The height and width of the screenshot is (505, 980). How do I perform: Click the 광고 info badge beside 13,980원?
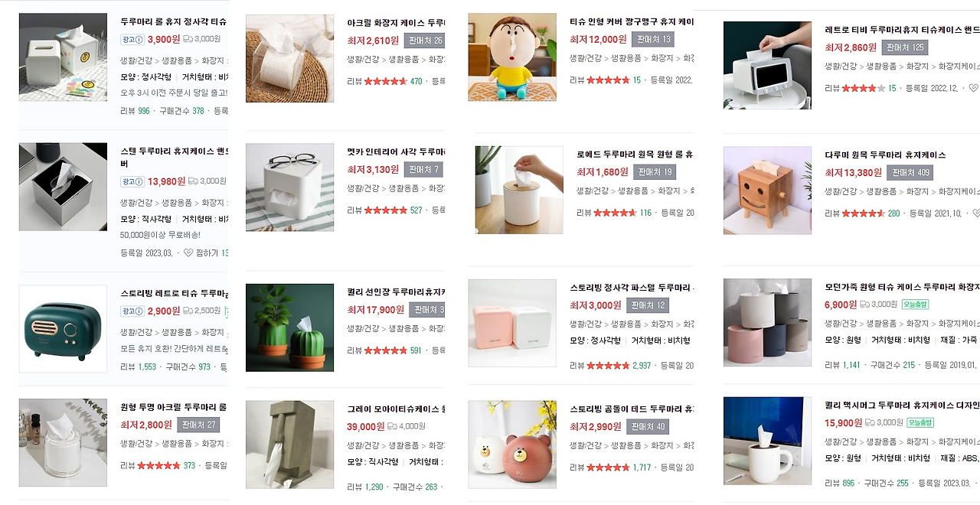pyautogui.click(x=132, y=181)
